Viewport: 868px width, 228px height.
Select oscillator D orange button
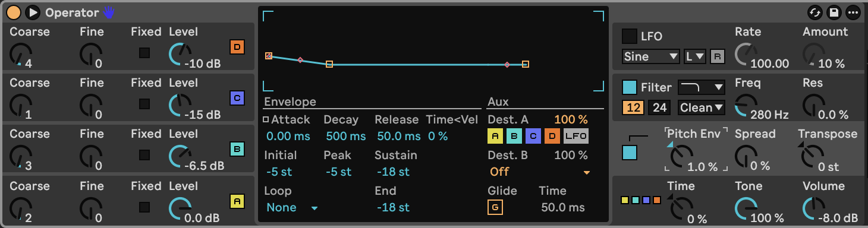point(237,46)
